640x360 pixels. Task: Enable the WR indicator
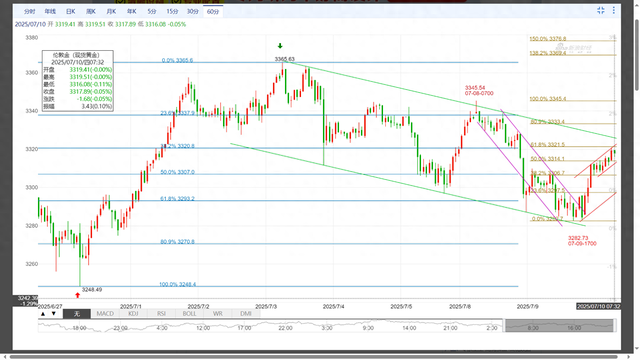218,314
